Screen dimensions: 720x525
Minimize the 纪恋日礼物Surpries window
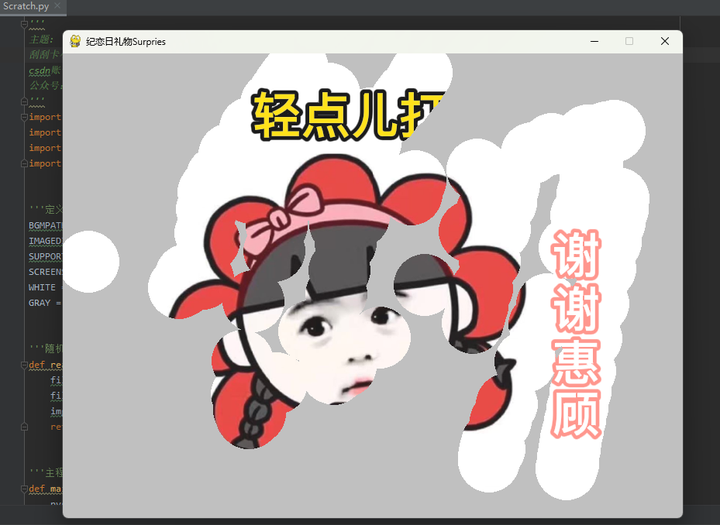tap(594, 41)
